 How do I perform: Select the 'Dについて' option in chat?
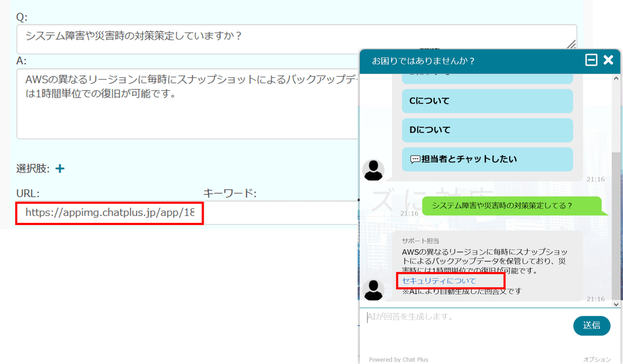click(x=487, y=130)
